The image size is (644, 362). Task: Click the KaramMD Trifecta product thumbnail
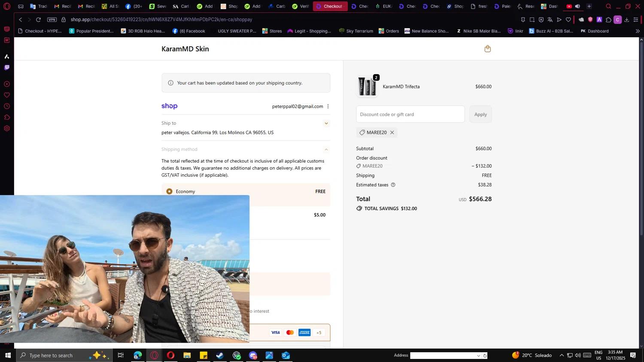(x=367, y=87)
